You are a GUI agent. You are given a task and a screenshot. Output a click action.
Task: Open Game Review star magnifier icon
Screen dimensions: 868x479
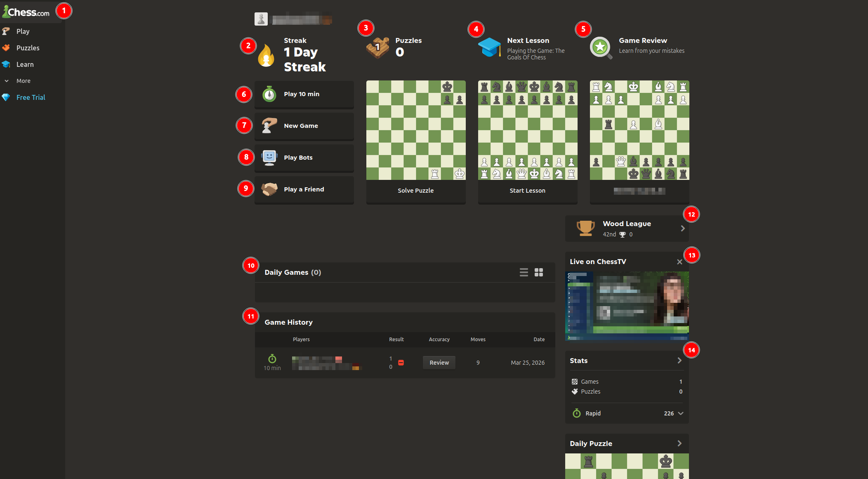click(x=601, y=47)
